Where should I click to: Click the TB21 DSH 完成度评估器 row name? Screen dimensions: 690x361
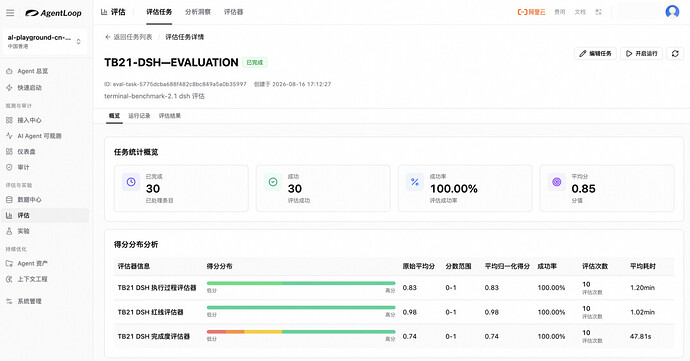coord(154,336)
